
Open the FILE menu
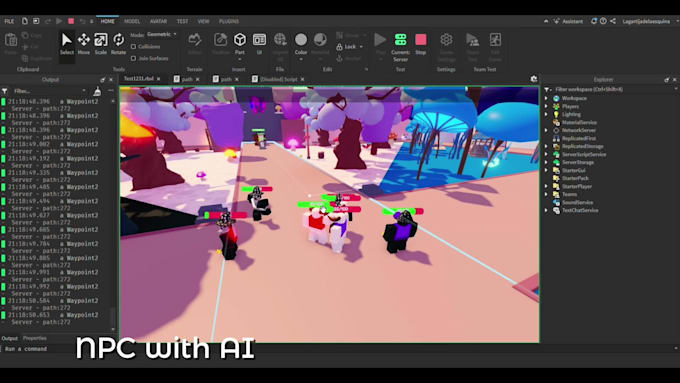(x=9, y=21)
